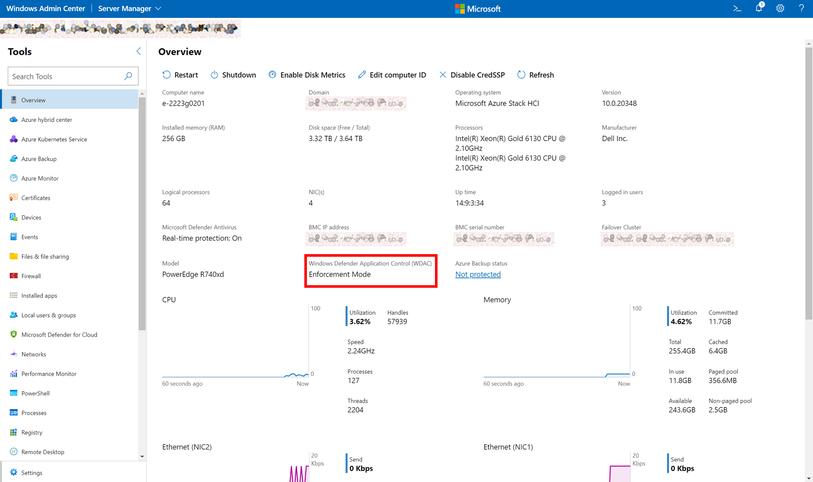Click the Devices tool icon
Image resolution: width=813 pixels, height=482 pixels.
tap(13, 217)
